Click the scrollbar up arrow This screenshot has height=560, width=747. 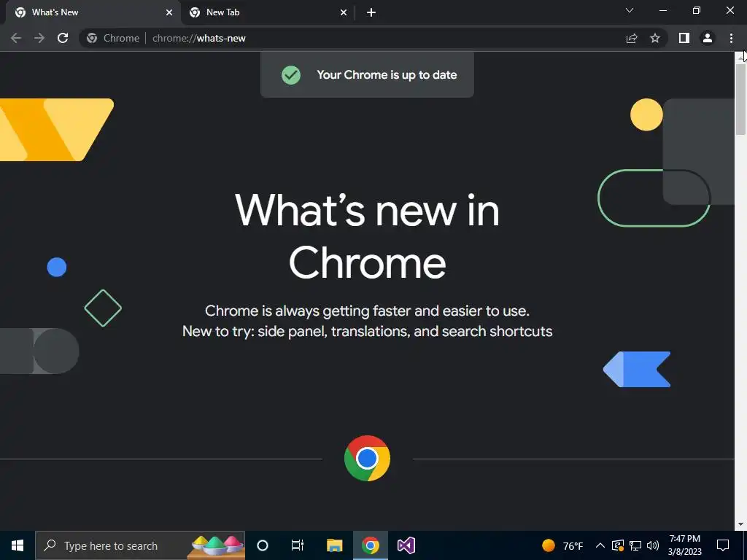(741, 57)
